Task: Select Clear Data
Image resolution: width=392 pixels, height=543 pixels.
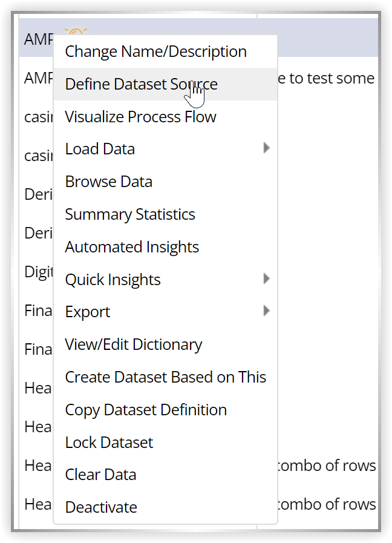Action: [x=100, y=475]
